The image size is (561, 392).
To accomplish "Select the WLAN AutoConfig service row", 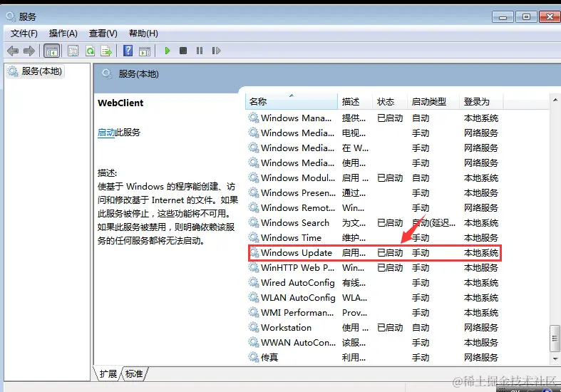I will pyautogui.click(x=375, y=298).
